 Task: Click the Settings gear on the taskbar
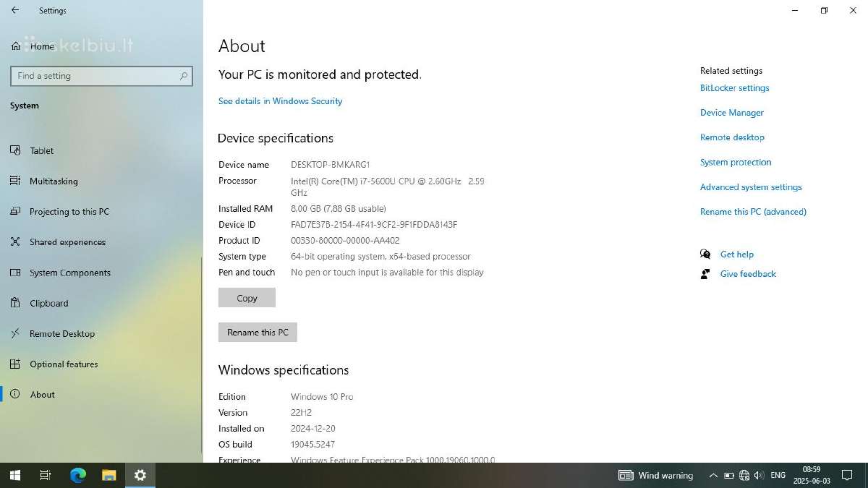click(140, 475)
